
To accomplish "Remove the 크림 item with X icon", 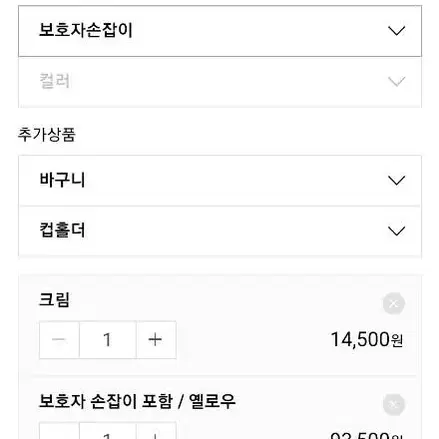I will point(394,303).
